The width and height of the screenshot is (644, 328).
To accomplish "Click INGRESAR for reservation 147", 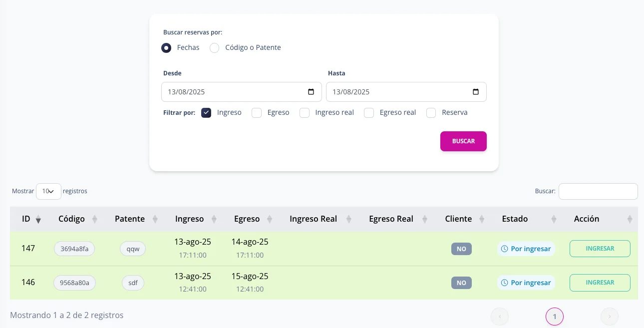I will pyautogui.click(x=600, y=249).
